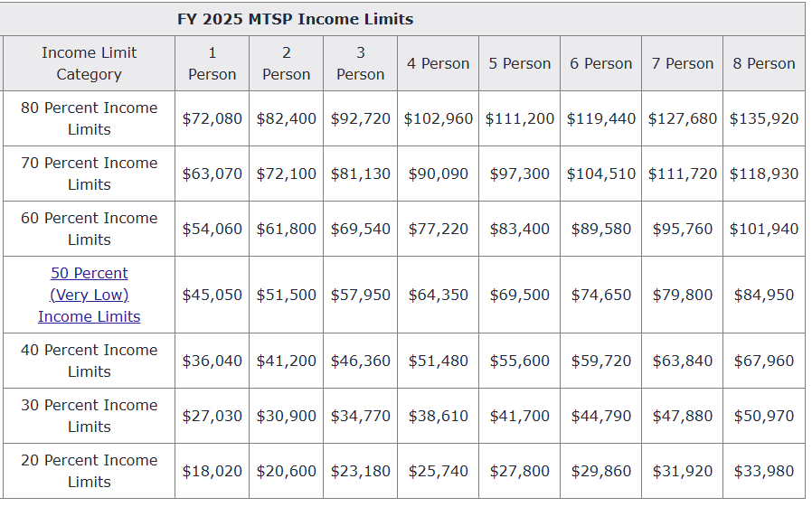812x507 pixels.
Task: Select the $135,920 cell
Action: (764, 118)
